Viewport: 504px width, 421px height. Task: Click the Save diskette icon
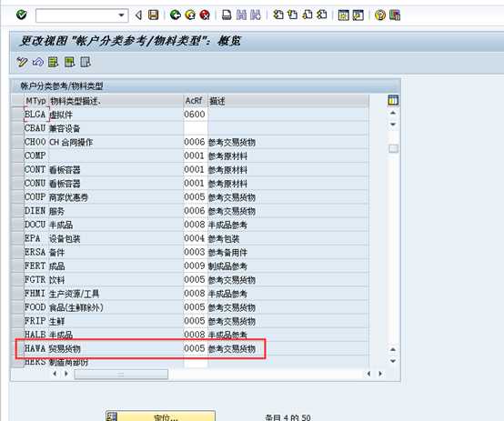tap(154, 15)
